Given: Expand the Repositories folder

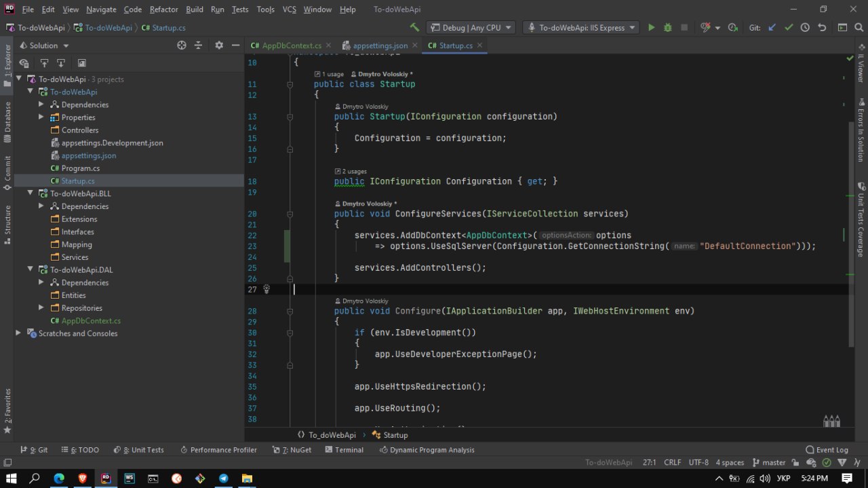Looking at the screenshot, I should coord(41,308).
